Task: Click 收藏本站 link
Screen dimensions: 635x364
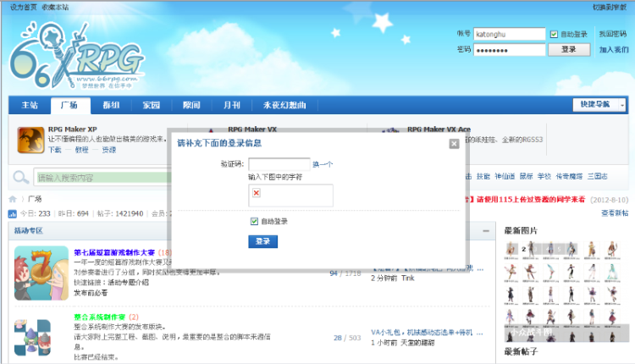Action: [56, 8]
